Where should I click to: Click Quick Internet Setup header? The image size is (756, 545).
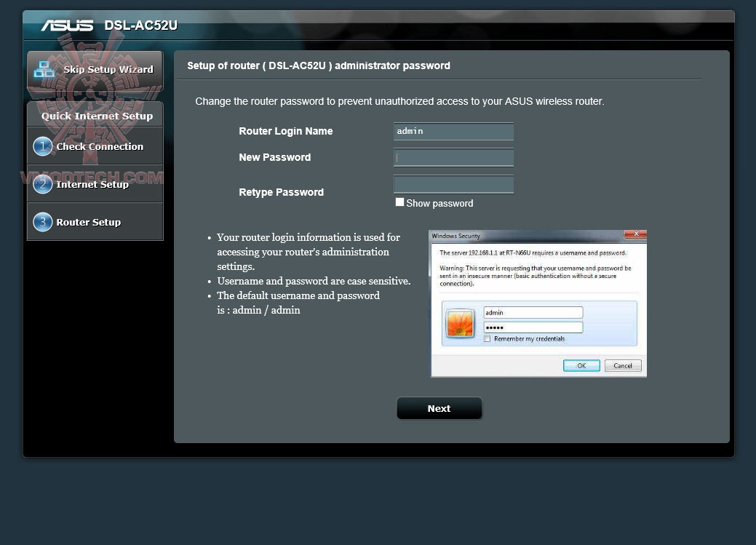tap(95, 115)
